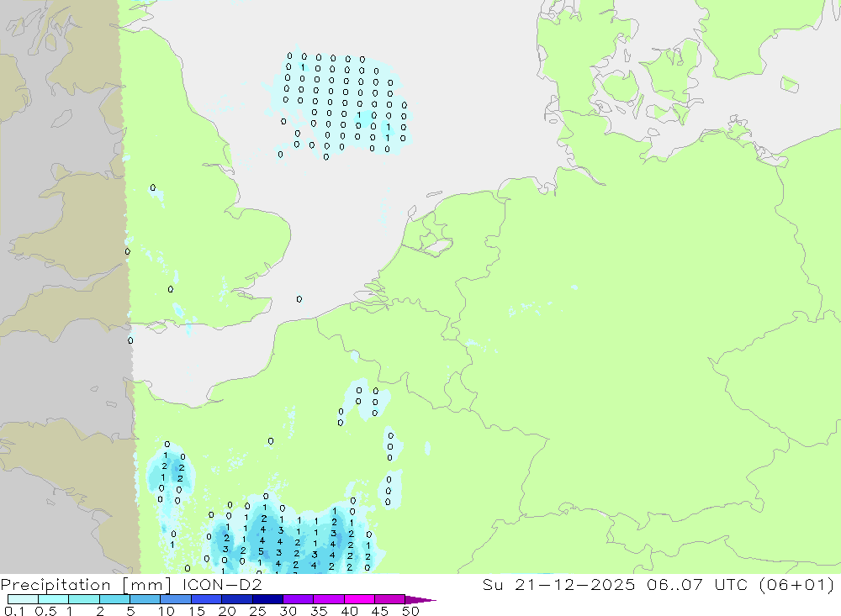Click the date text 'Su 21-12-2025'

click(x=558, y=584)
